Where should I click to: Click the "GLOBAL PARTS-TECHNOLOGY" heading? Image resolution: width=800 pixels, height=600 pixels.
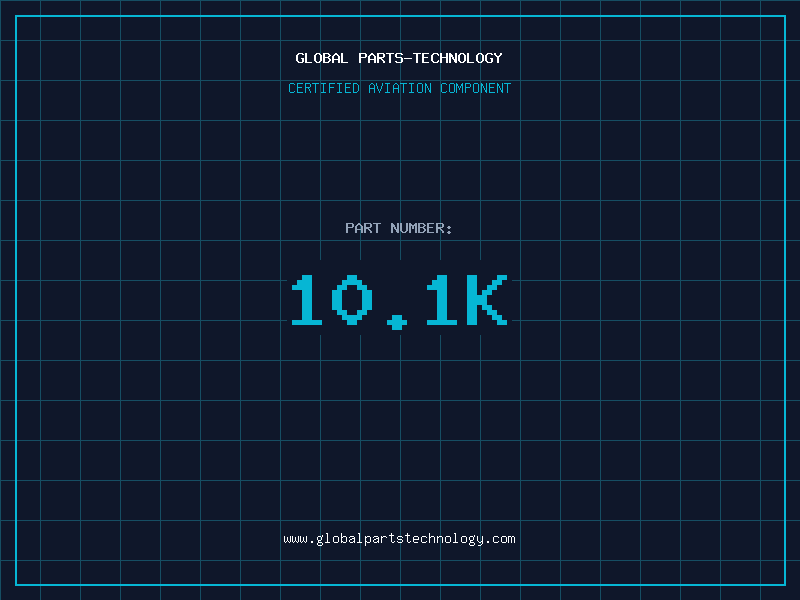click(x=399, y=58)
